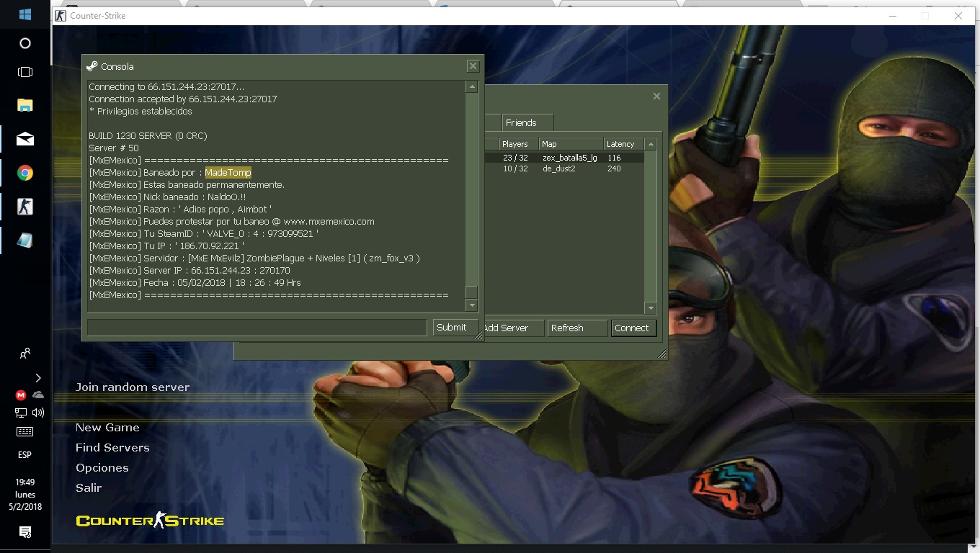The width and height of the screenshot is (980, 553).
Task: Click the red M tray icon
Action: (21, 395)
